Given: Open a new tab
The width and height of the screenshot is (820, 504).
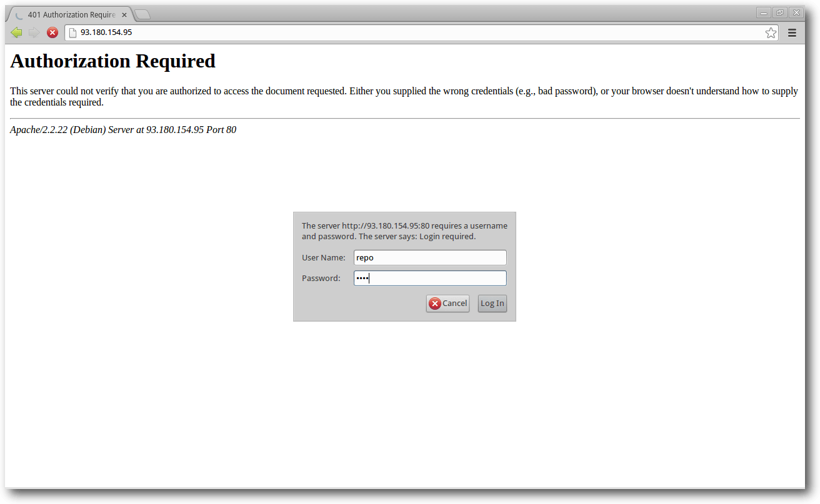Looking at the screenshot, I should point(142,14).
